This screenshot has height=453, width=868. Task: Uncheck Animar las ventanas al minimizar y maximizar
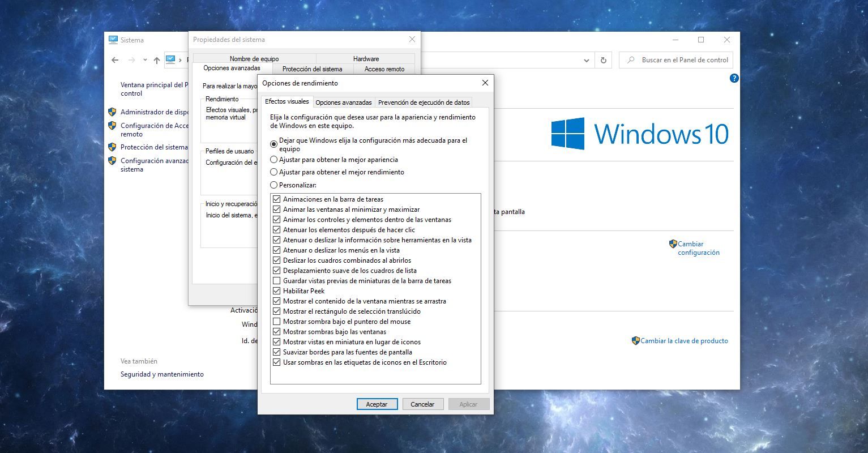277,210
